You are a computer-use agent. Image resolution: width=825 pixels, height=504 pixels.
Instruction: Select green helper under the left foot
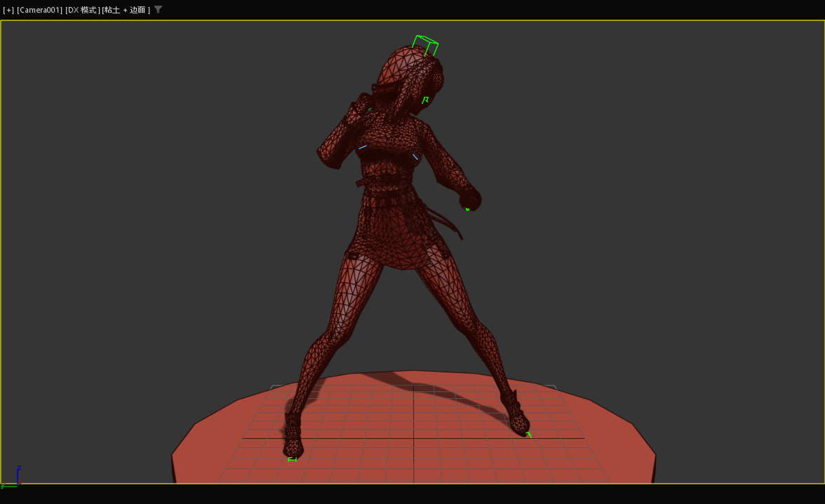pos(293,459)
